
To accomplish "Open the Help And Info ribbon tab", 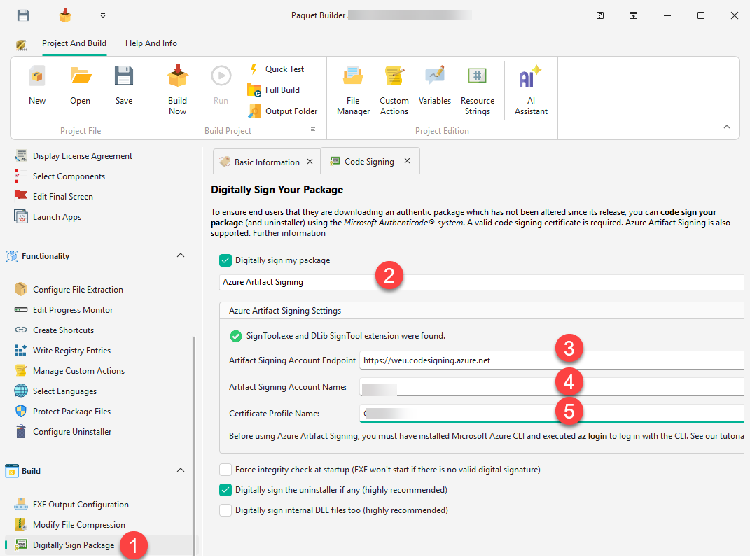I will click(151, 43).
